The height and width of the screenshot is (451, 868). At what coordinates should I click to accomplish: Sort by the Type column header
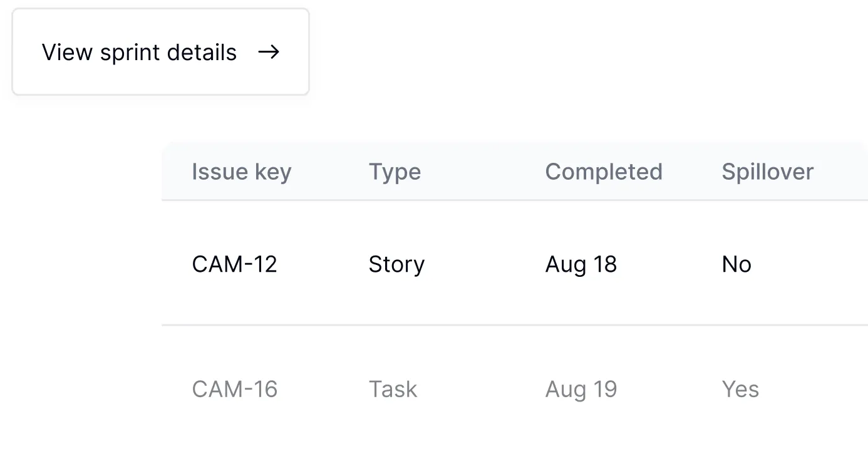(x=395, y=172)
